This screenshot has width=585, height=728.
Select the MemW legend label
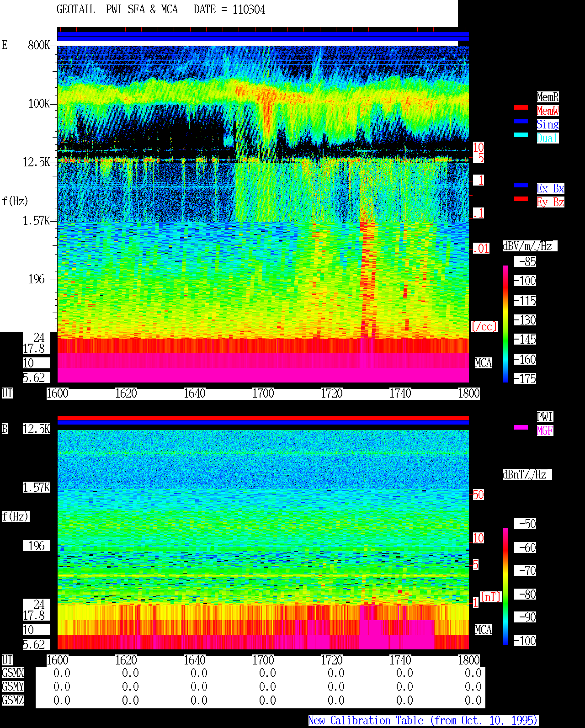[548, 111]
